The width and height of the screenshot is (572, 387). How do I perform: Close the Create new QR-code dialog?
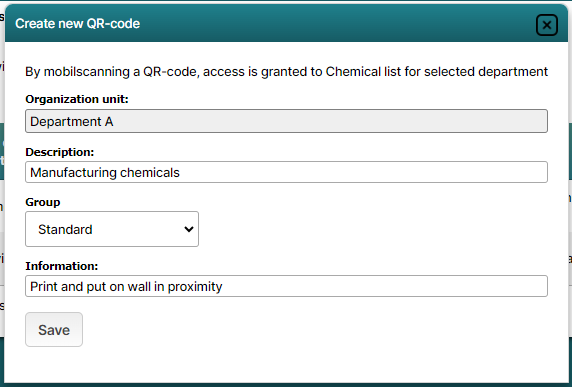tap(546, 25)
